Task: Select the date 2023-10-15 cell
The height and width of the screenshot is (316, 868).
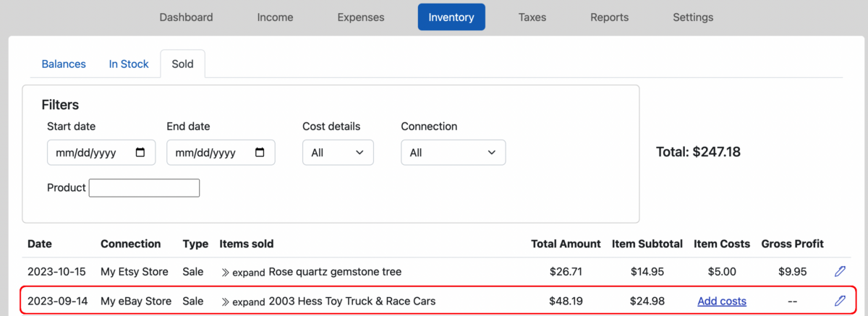Action: click(x=56, y=272)
